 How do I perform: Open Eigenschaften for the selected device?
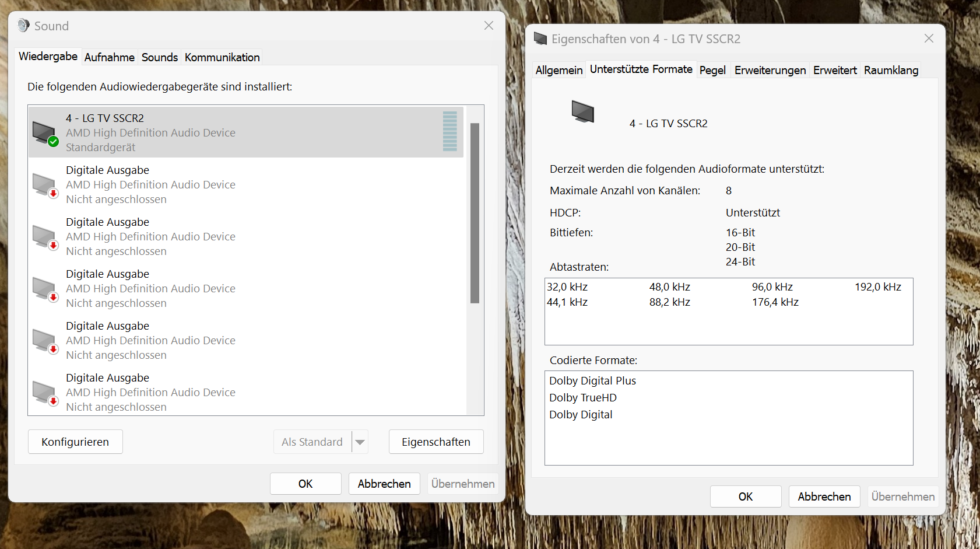coord(436,442)
